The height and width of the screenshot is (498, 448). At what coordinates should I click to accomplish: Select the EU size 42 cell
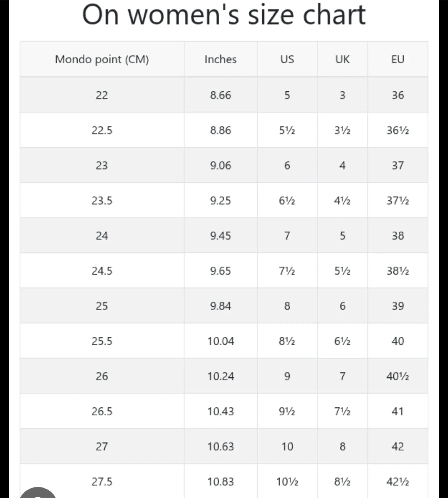398,446
